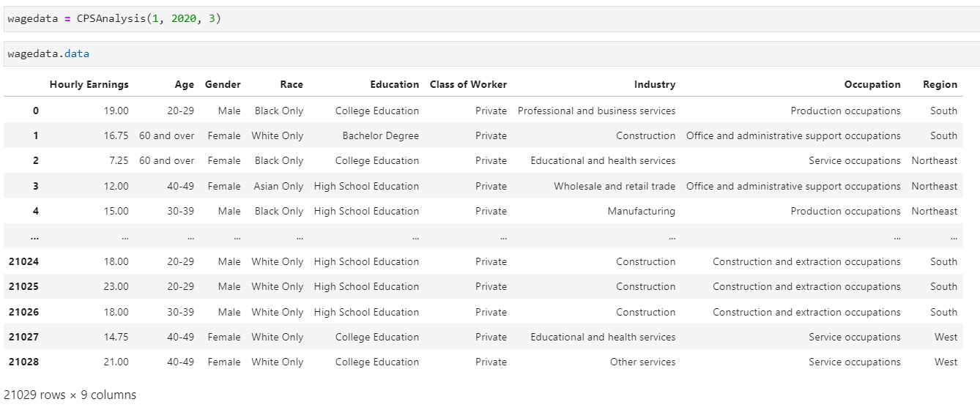Select the Wholesale and retail trade cell

coord(615,186)
